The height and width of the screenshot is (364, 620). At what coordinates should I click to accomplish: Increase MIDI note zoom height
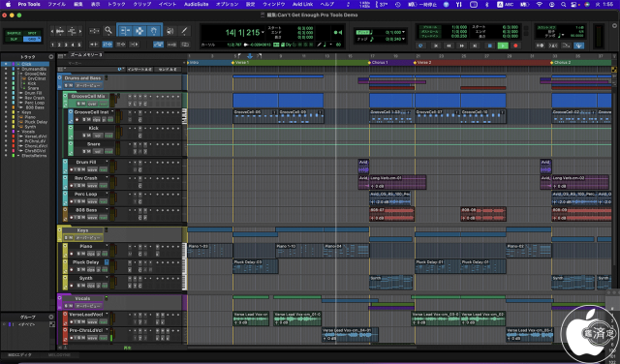pos(72,30)
